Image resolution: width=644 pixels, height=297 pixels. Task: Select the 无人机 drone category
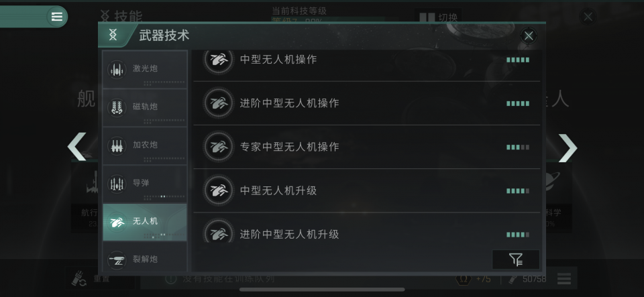click(x=145, y=222)
